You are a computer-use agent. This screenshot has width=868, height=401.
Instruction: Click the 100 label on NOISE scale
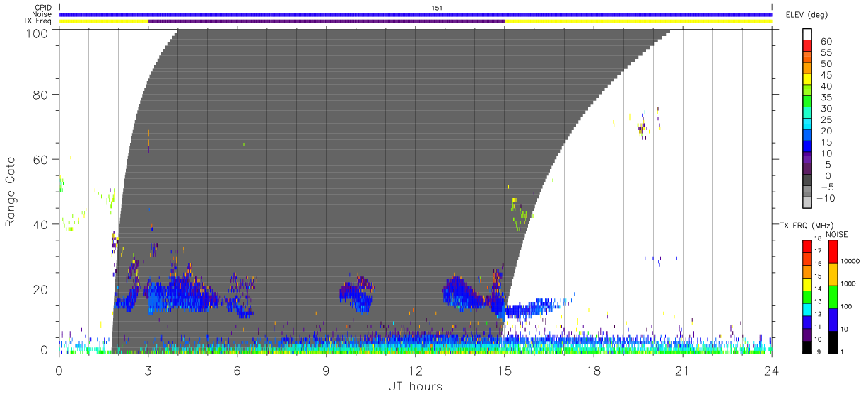[x=848, y=306]
